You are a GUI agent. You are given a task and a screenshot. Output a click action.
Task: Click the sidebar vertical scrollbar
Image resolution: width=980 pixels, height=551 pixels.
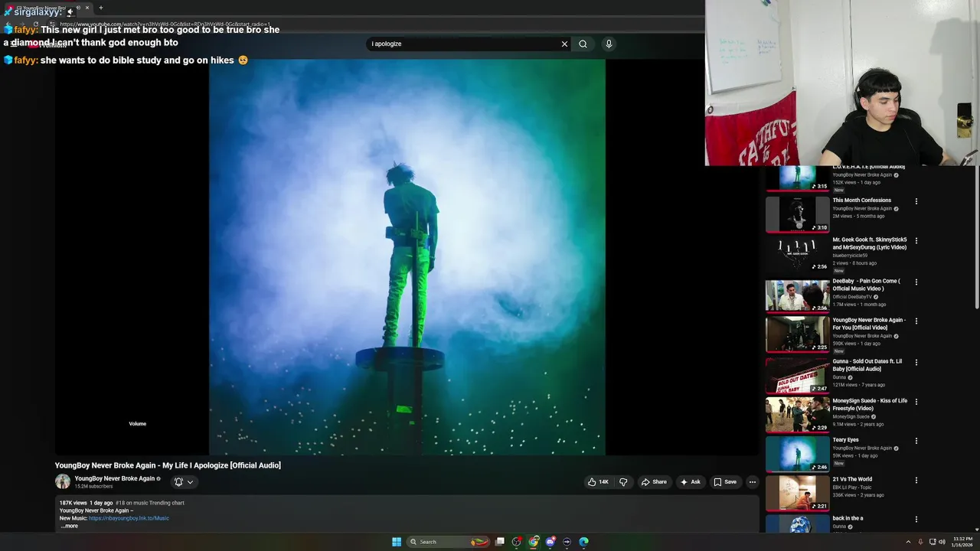(x=977, y=237)
